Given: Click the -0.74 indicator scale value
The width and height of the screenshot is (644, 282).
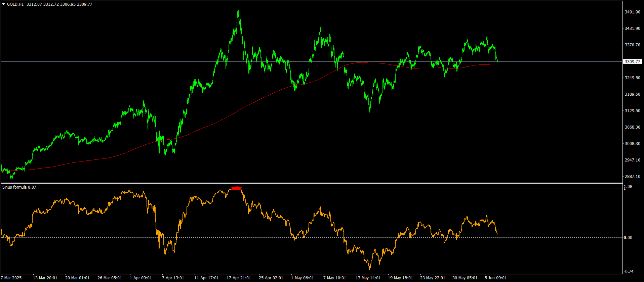Looking at the screenshot, I should tap(629, 272).
